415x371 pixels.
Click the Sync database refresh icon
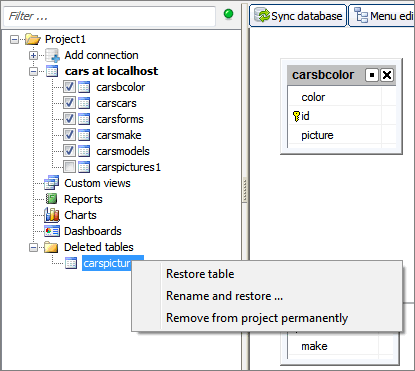coord(262,15)
